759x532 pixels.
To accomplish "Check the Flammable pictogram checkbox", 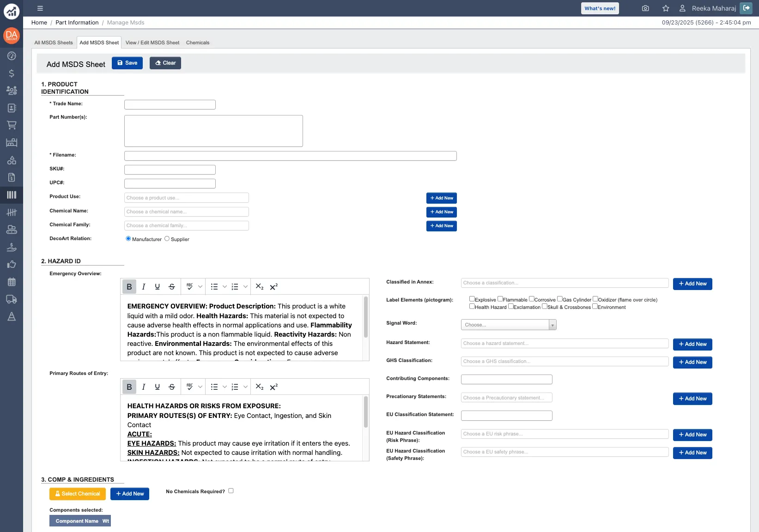I will 500,299.
